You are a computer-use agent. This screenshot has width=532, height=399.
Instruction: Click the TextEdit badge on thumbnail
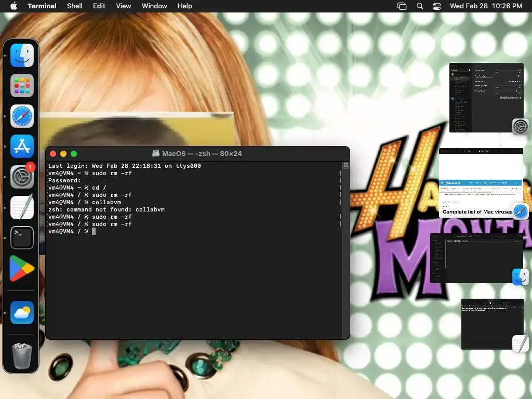[x=521, y=343]
